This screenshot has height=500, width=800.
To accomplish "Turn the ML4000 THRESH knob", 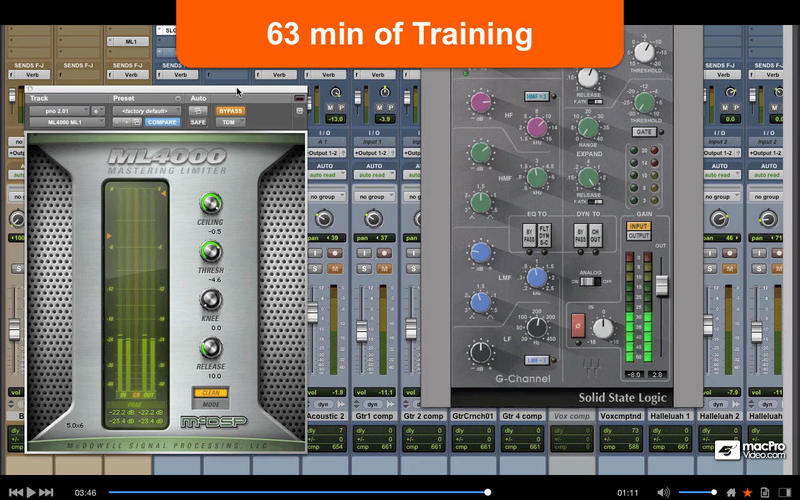I will [x=210, y=252].
